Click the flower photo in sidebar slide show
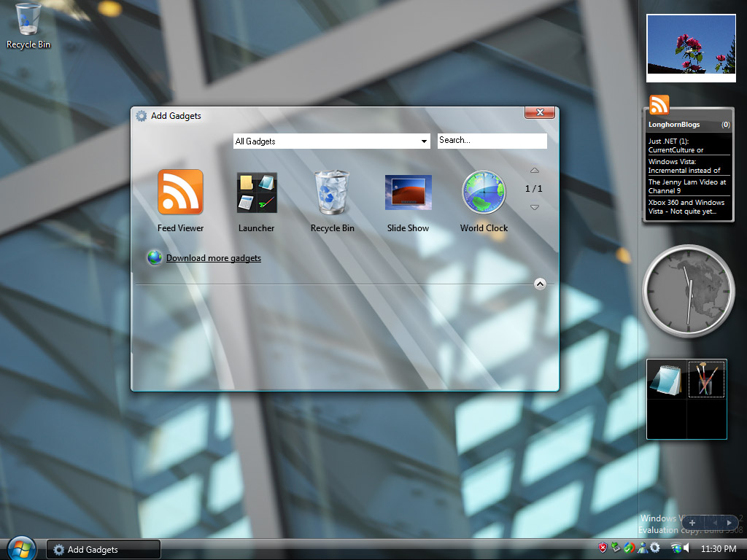 pos(691,48)
